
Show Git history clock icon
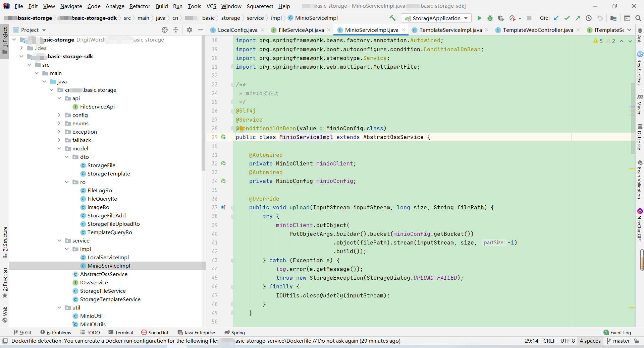[589, 18]
